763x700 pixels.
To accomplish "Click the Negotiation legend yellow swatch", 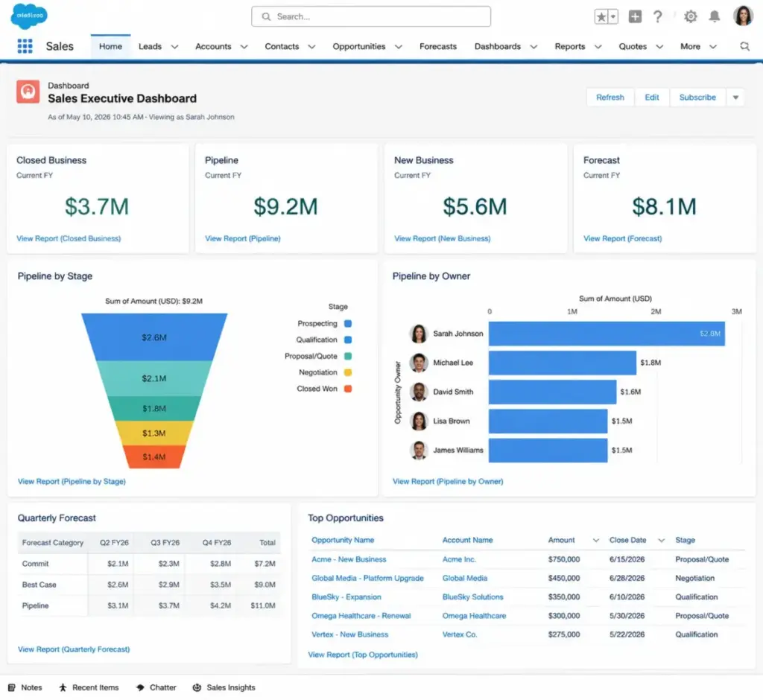I will 348,372.
